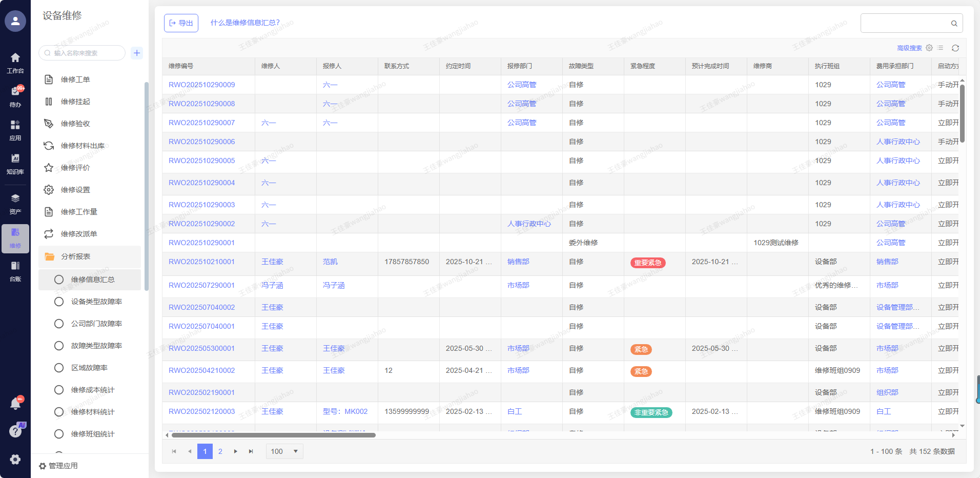
Task: Open the 待办 icon with the 99+ badge
Action: (15, 96)
